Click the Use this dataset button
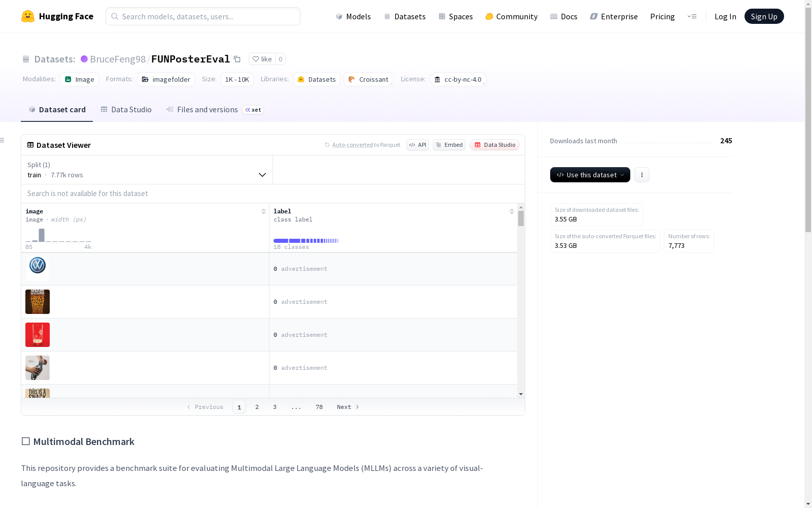The width and height of the screenshot is (812, 508). 590,175
